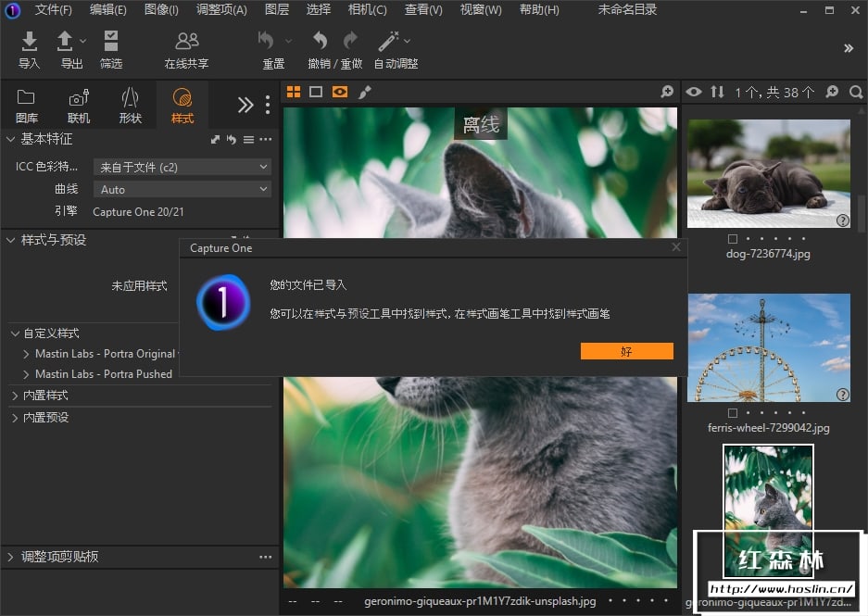This screenshot has height=616, width=868.
Task: Click the 自动调整 magic wand icon
Action: click(389, 42)
